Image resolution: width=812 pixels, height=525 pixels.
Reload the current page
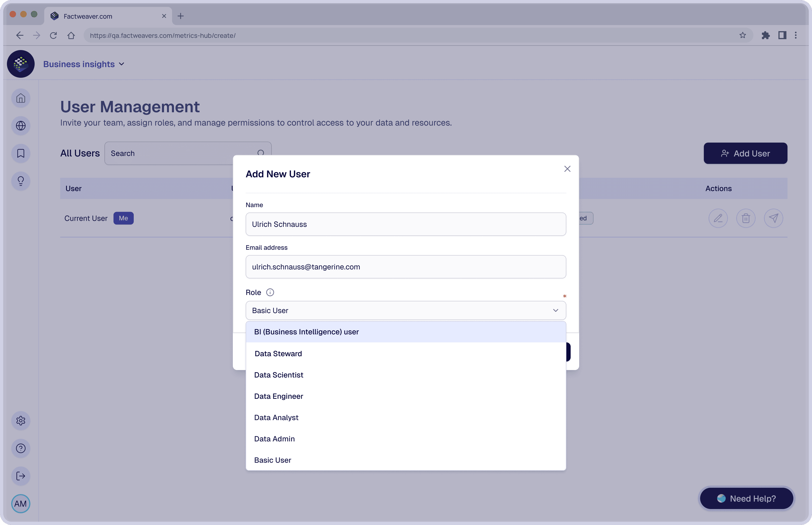(x=53, y=35)
